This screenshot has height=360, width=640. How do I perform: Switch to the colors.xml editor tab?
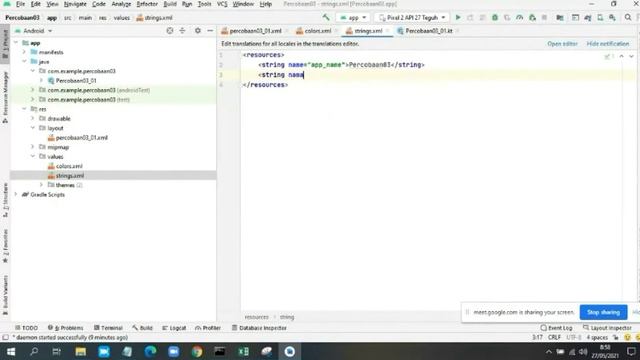[x=318, y=31]
